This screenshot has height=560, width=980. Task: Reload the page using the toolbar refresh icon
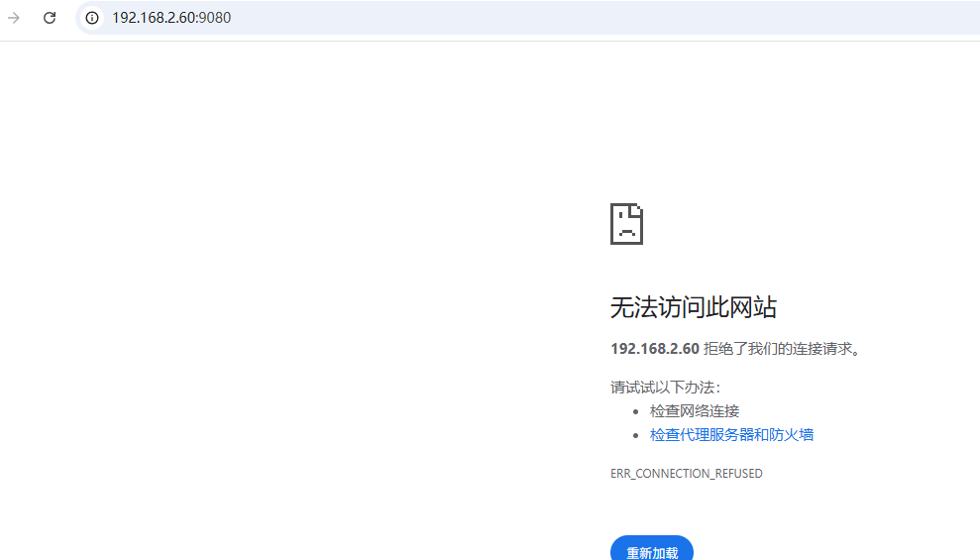pyautogui.click(x=50, y=18)
